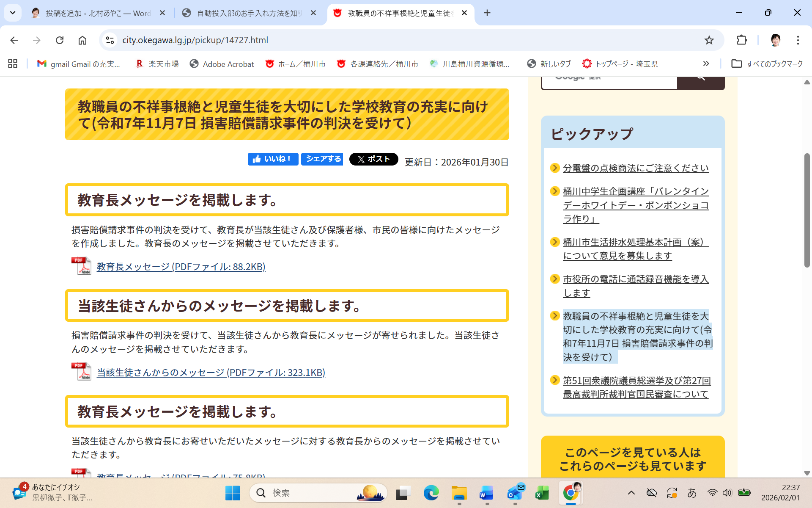Click the Facebook いいね！ button

pyautogui.click(x=273, y=159)
